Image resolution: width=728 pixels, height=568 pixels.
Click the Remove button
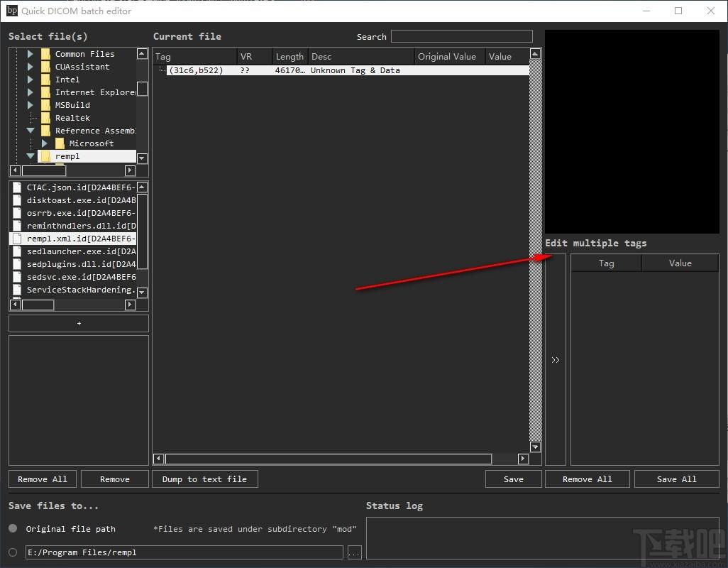[115, 479]
